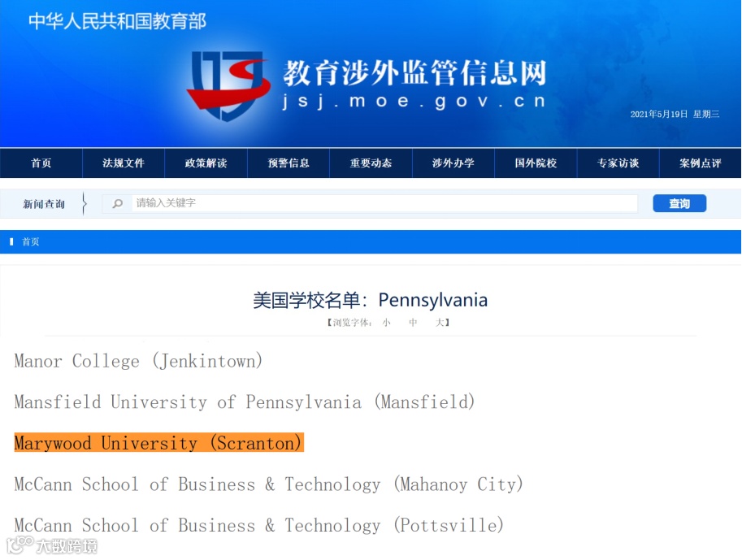
Task: Click the date 2021年5月19日 星期三
Action: (675, 114)
